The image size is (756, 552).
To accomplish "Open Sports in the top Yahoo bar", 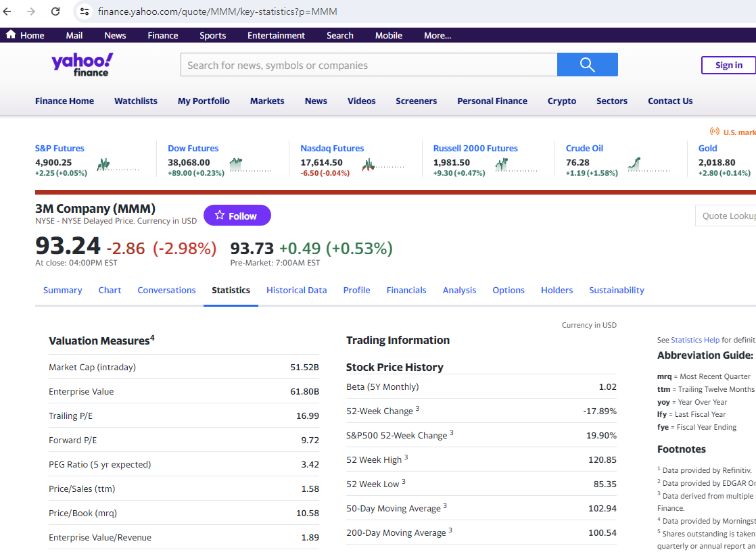I will pyautogui.click(x=212, y=35).
